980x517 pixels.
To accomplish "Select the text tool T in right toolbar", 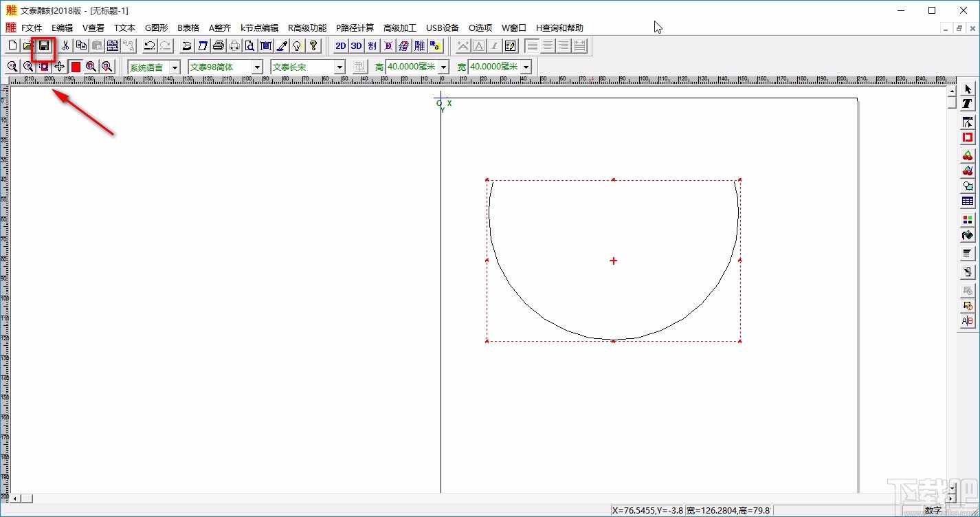I will pos(968,104).
